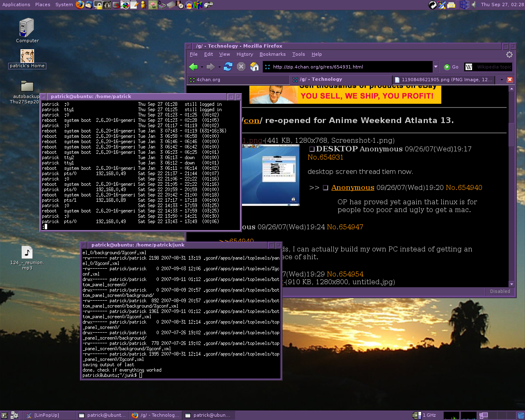The width and height of the screenshot is (525, 420).
Task: Click the clock Thu Sep 27, 02:28
Action: point(502,5)
